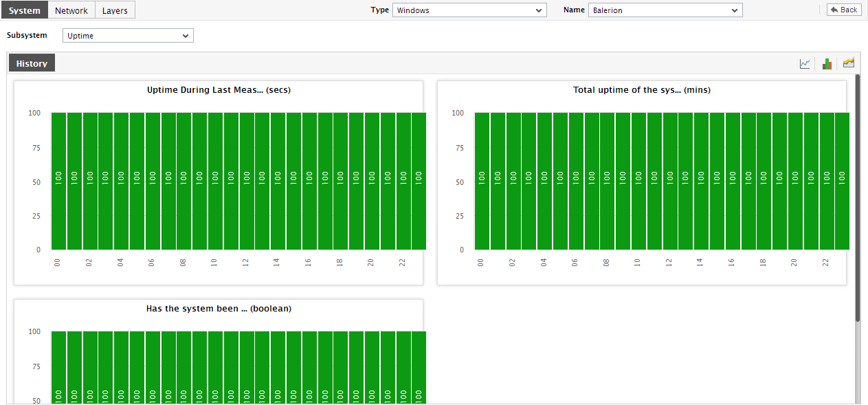Image resolution: width=868 pixels, height=405 pixels.
Task: Click the vertical scrollbar of History panel
Action: point(858,198)
